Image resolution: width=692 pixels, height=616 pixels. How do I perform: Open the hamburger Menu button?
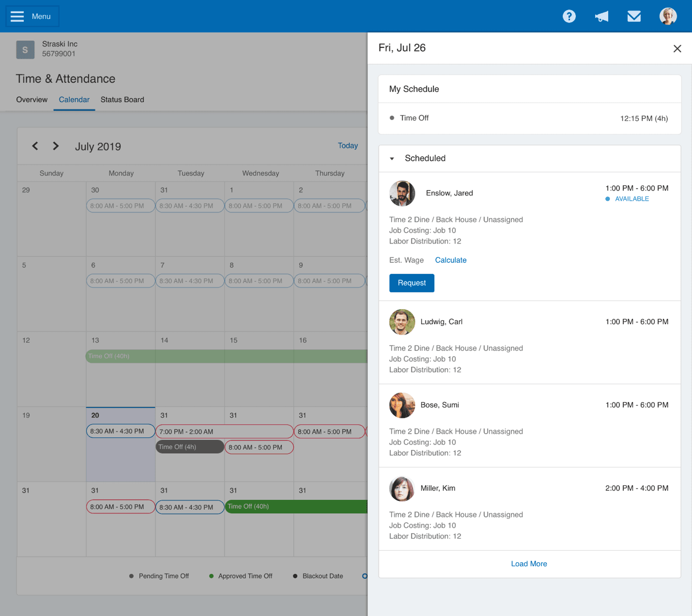(32, 16)
